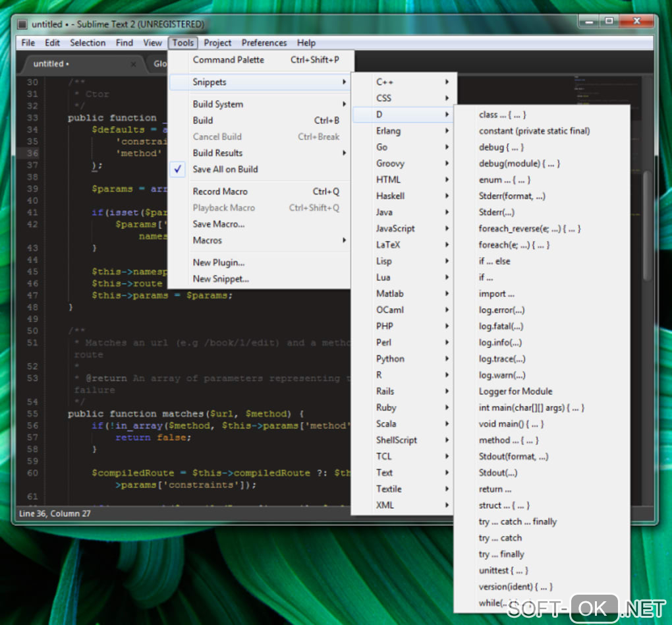The width and height of the screenshot is (672, 625).
Task: Expand Erlang snippets submenu
Action: click(404, 131)
